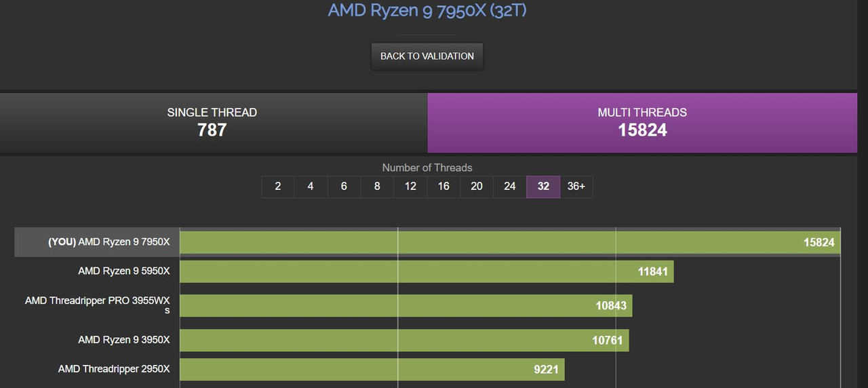Image resolution: width=868 pixels, height=388 pixels.
Task: Click the AMD Threadripper PRO 3955WXs label
Action: point(98,305)
